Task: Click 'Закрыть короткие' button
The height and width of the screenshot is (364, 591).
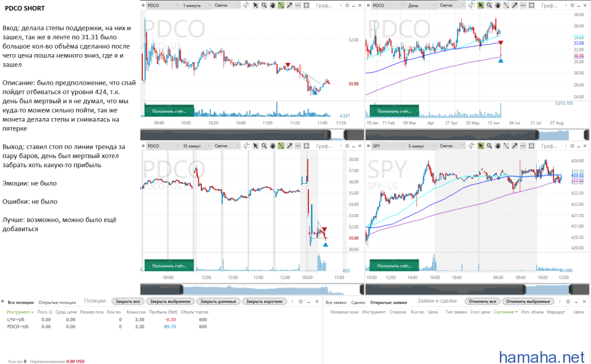Action: click(264, 301)
